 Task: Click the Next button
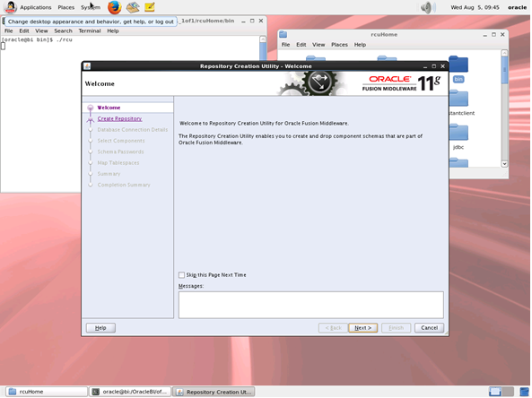(362, 328)
